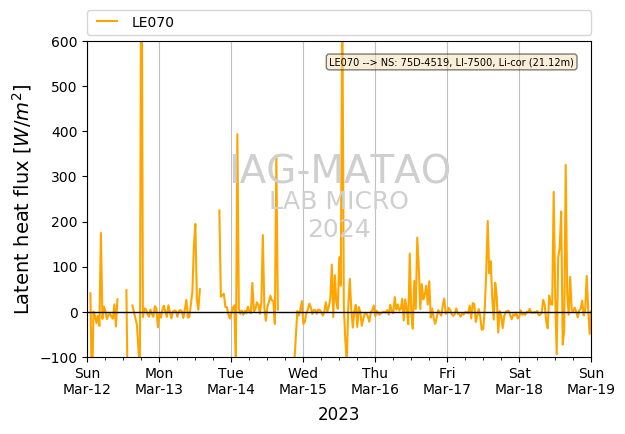The width and height of the screenshot is (625, 434).
Task: Click the Thu Mar-16 x-axis label
Action: point(375,381)
